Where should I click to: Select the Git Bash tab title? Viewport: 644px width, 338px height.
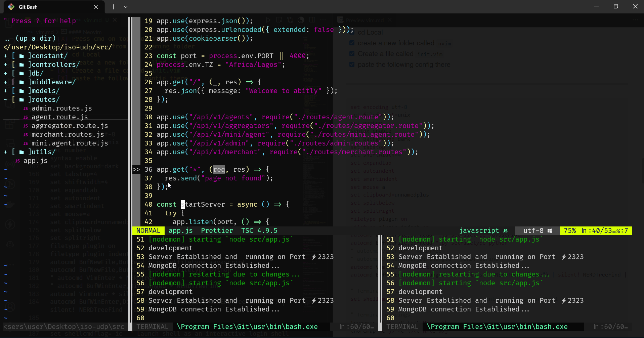28,7
